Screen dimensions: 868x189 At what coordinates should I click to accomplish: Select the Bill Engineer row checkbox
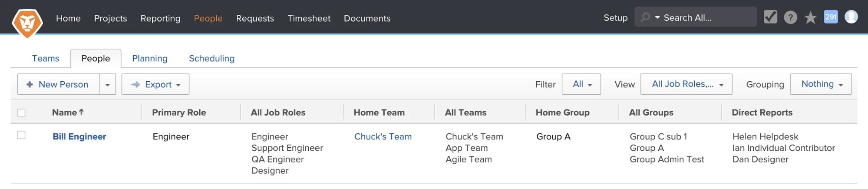(x=21, y=135)
